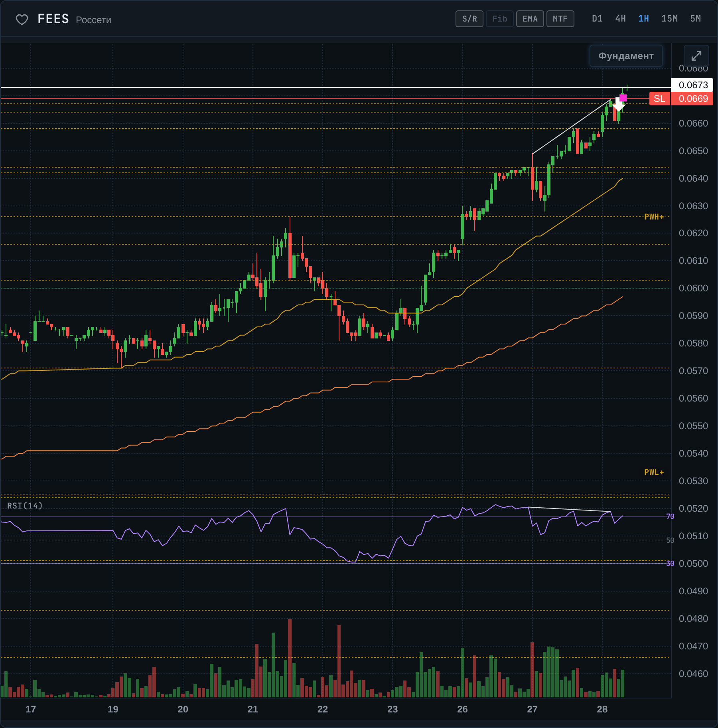The width and height of the screenshot is (718, 728).
Task: Click the PWH+ level label
Action: [x=654, y=217]
